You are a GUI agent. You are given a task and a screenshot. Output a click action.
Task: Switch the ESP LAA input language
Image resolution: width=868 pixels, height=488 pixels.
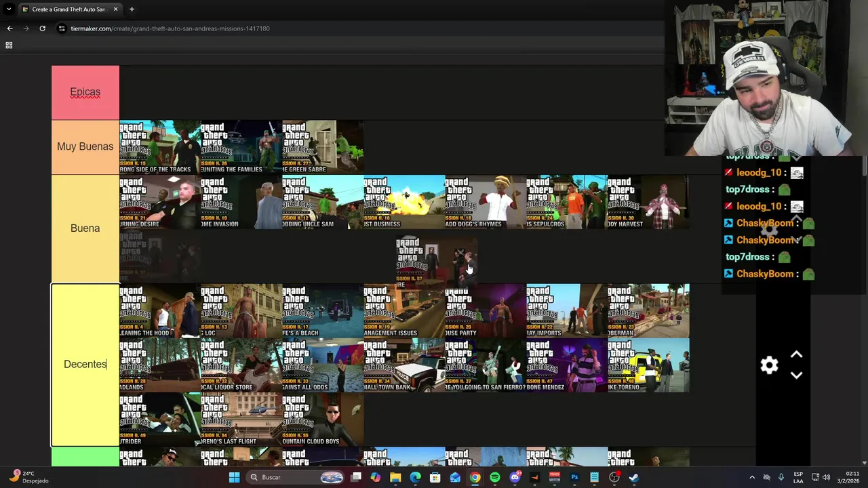(x=798, y=477)
